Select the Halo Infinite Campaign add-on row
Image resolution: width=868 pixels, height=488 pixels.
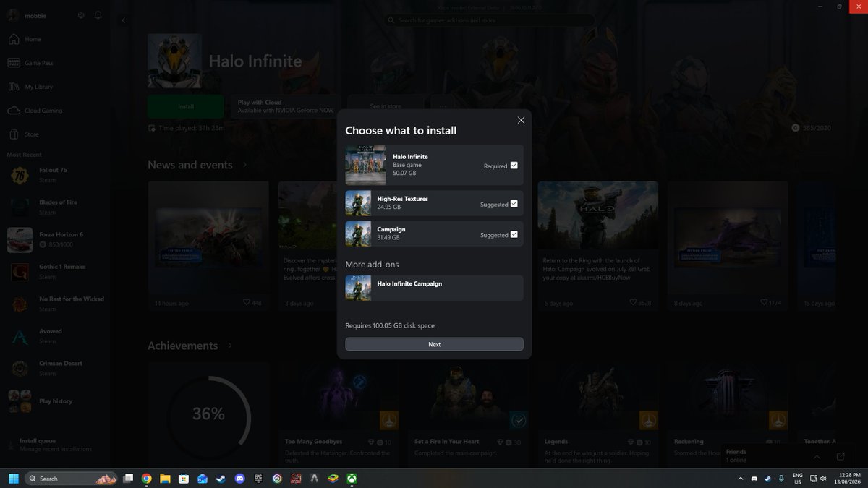tap(434, 287)
